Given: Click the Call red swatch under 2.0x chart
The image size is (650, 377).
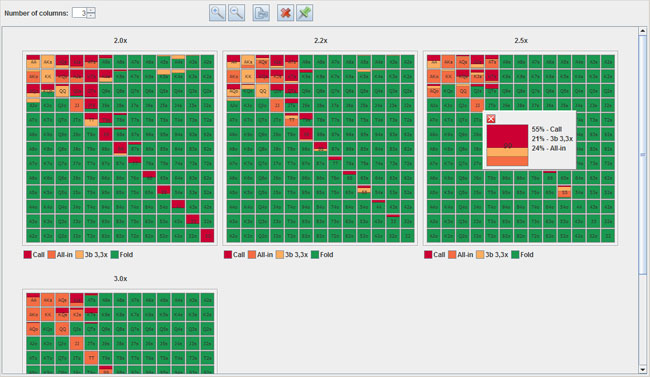Looking at the screenshot, I should tap(27, 255).
